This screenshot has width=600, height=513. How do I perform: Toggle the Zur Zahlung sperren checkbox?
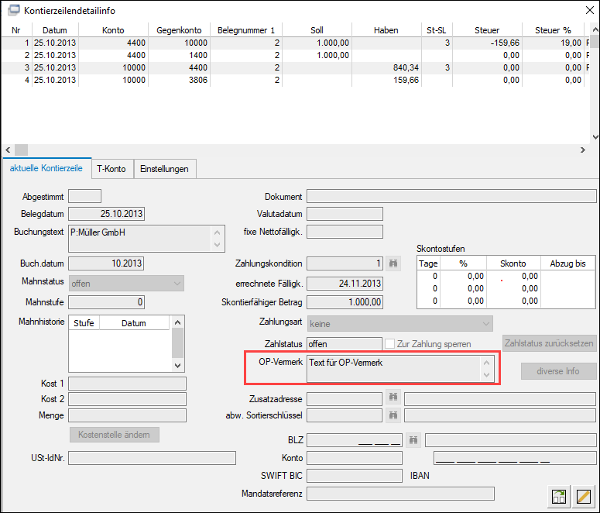(390, 344)
